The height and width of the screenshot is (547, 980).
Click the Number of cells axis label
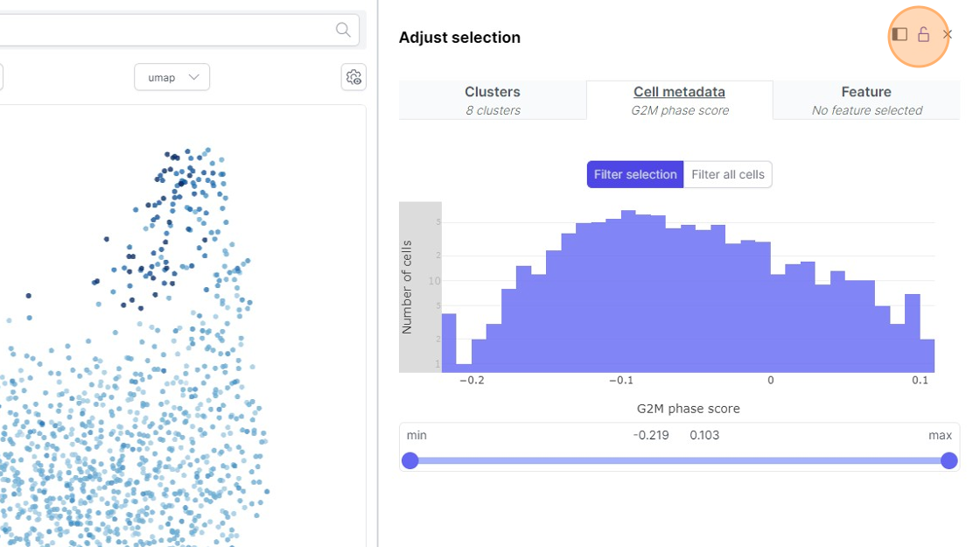coord(407,286)
